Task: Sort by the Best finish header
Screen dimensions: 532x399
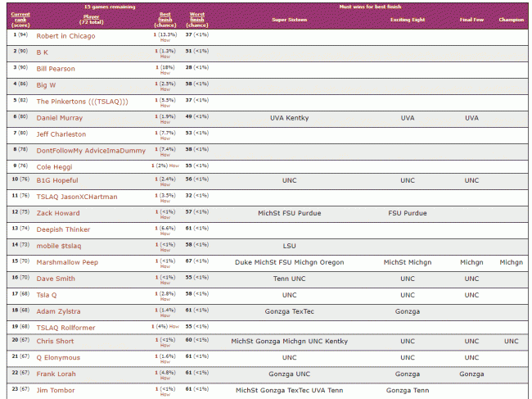Action: (165, 18)
